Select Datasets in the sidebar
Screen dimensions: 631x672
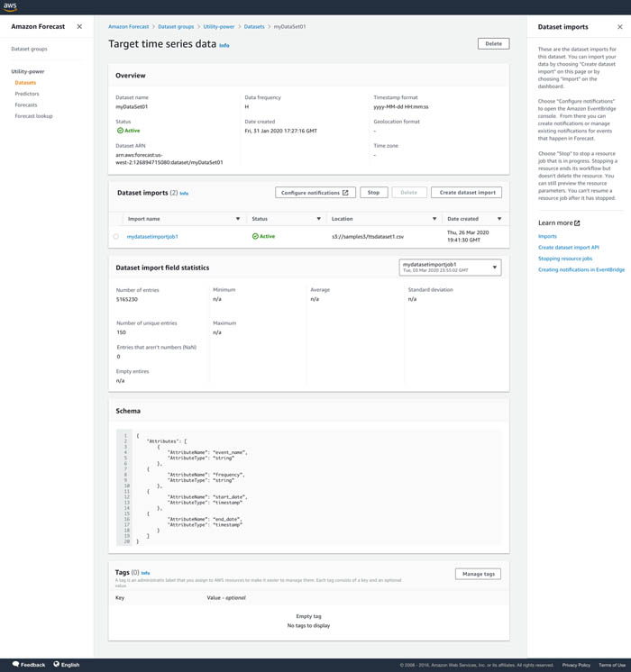click(25, 82)
